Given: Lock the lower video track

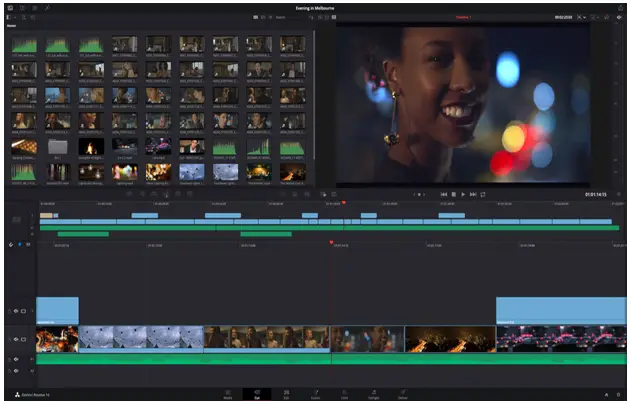Looking at the screenshot, I should click(10, 339).
